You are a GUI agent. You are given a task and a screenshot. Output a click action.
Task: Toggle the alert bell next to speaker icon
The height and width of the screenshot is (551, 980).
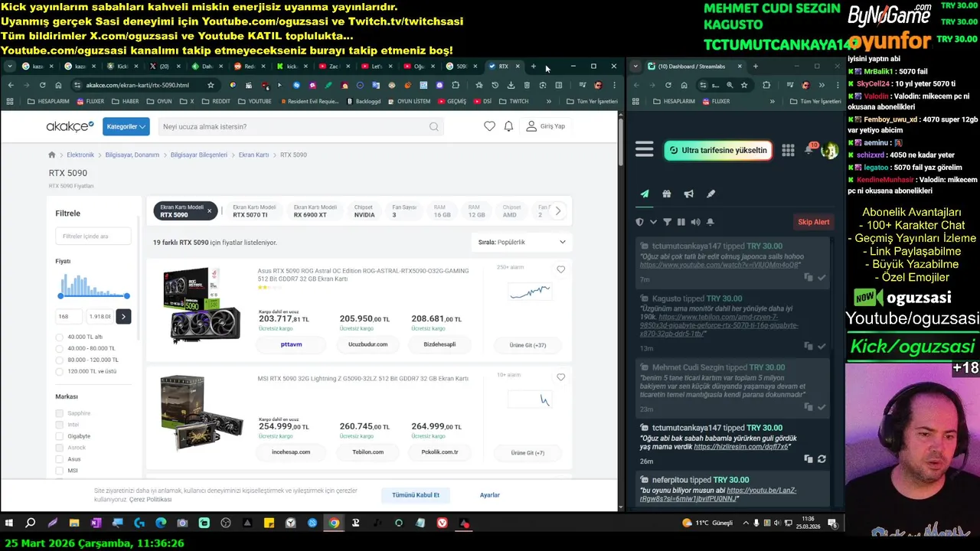(710, 222)
